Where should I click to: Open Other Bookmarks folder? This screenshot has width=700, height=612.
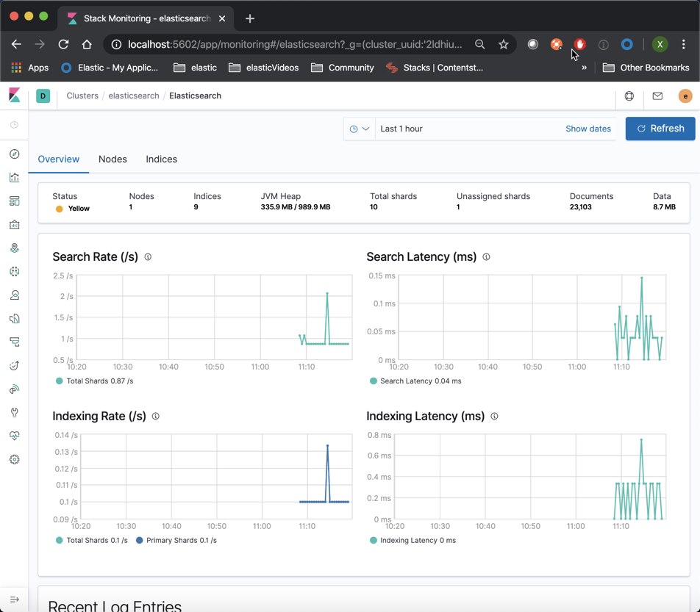pos(646,68)
